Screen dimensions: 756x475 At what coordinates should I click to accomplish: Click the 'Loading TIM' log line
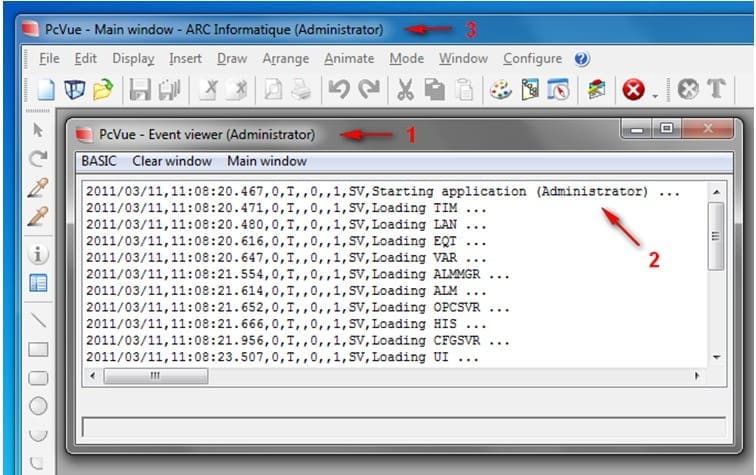coord(286,208)
